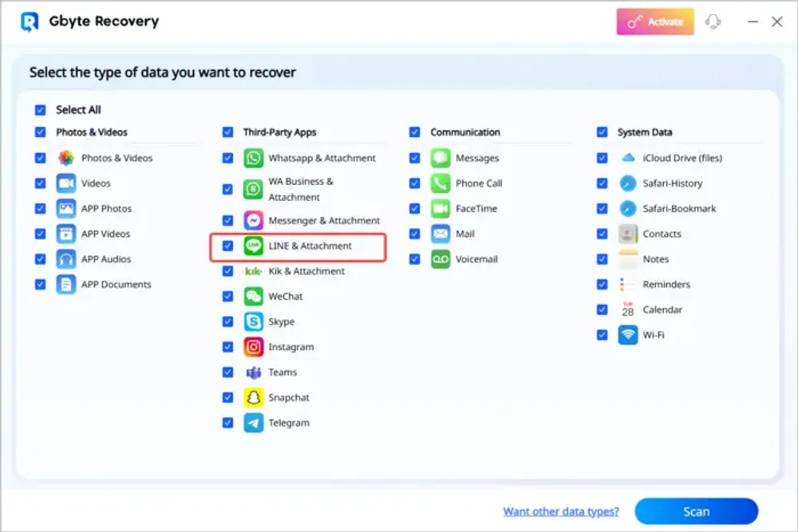This screenshot has width=798, height=532.
Task: Click the Teams icon
Action: (x=254, y=372)
